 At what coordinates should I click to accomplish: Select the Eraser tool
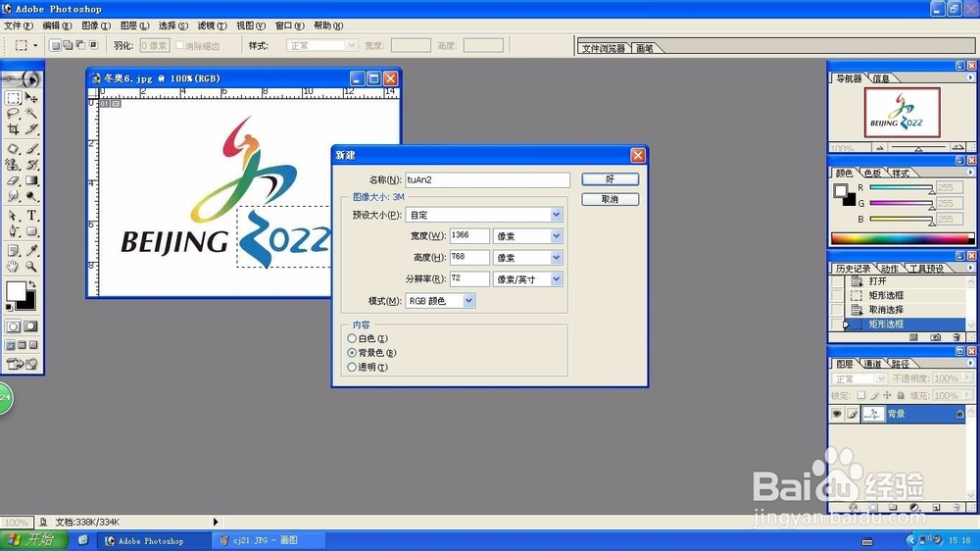pyautogui.click(x=13, y=180)
